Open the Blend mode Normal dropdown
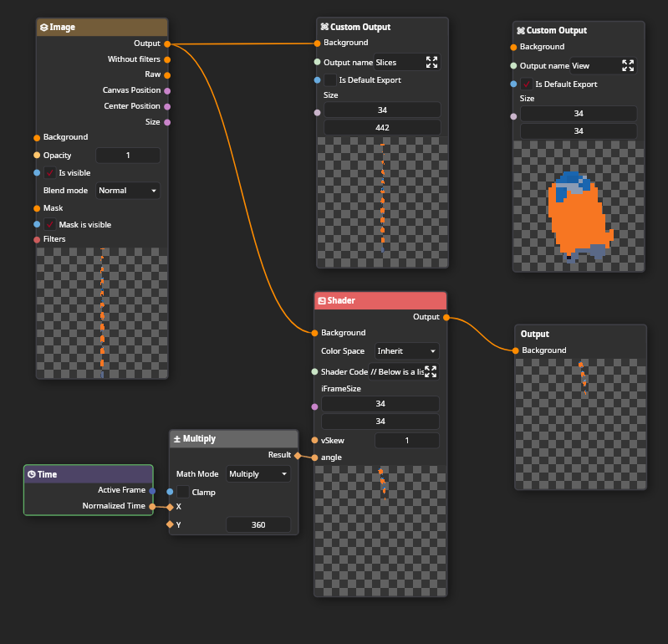This screenshot has height=644, width=668. click(127, 191)
